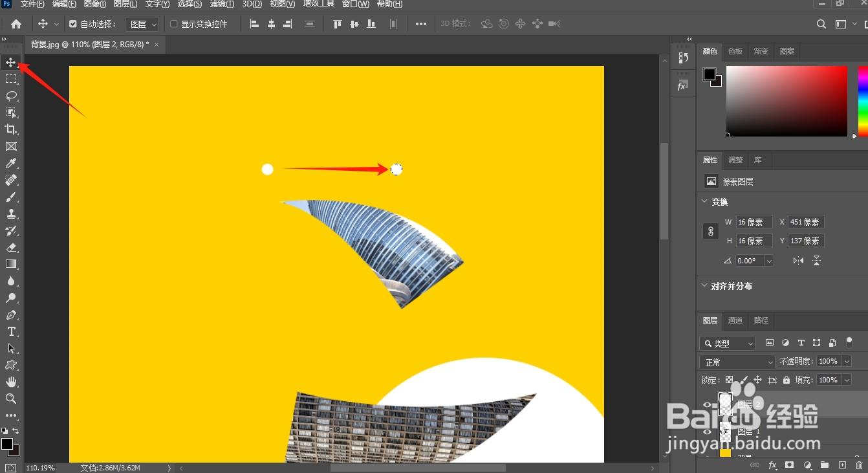The width and height of the screenshot is (868, 473).
Task: Close the 背景.jpg document tab
Action: click(157, 45)
